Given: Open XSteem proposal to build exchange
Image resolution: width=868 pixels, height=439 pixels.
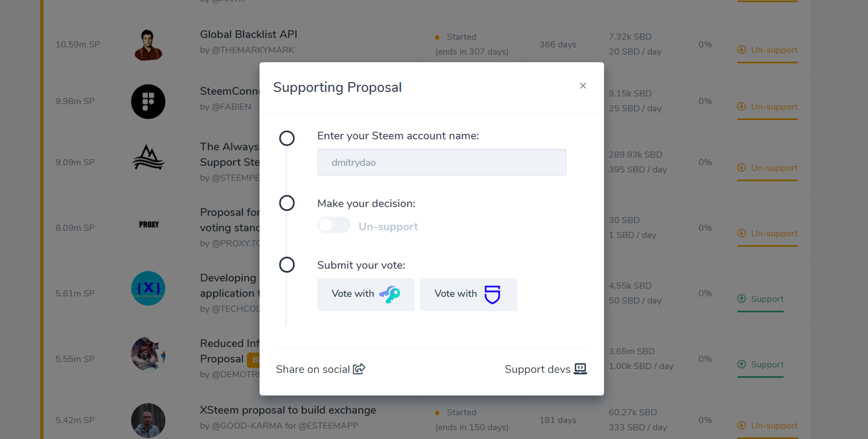Looking at the screenshot, I should click(288, 410).
